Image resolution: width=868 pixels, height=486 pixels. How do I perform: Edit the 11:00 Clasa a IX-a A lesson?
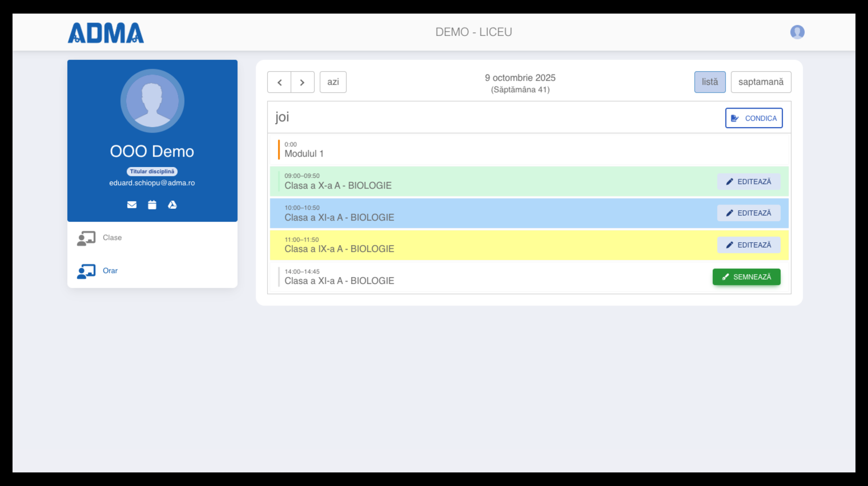tap(749, 245)
